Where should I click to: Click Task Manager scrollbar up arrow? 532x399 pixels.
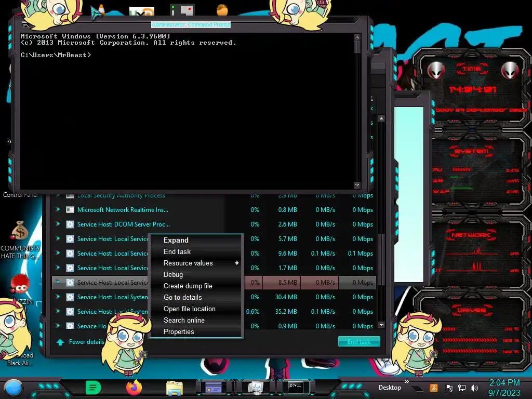381,118
